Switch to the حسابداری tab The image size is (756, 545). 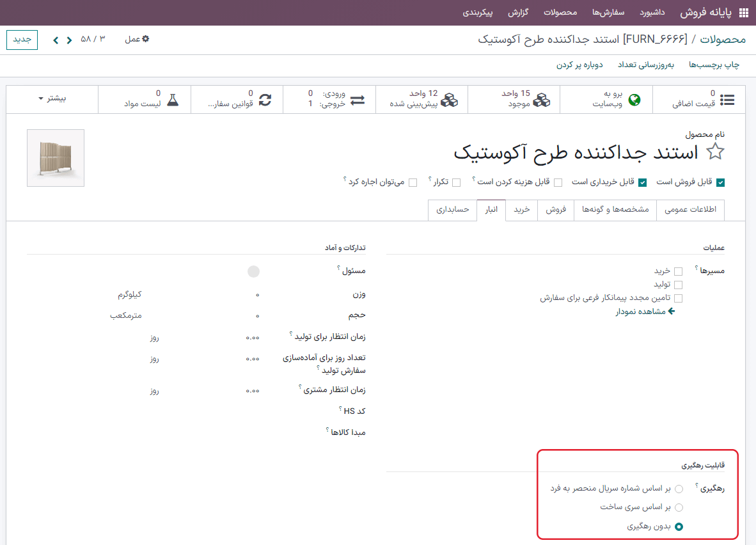tap(452, 209)
